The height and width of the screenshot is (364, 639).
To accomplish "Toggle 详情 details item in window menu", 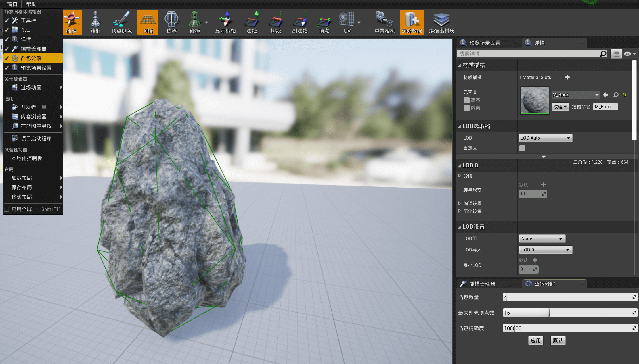I will pos(33,39).
